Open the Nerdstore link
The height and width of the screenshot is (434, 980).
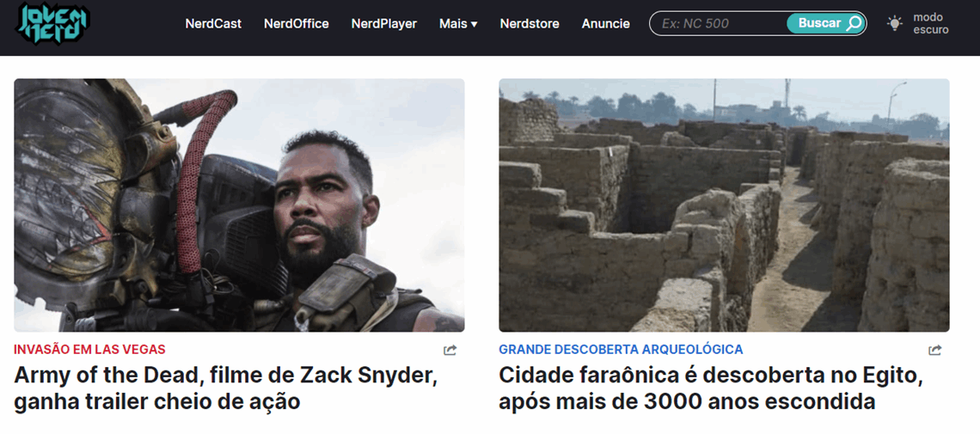coord(530,24)
